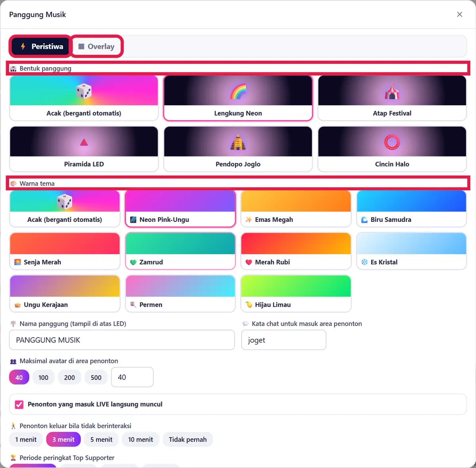This screenshot has height=468, width=476.
Task: Select the Piramida LED triangle icon
Action: [x=84, y=142]
